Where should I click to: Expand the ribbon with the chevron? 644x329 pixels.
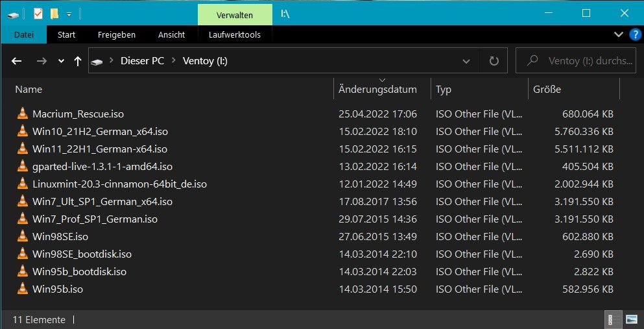(x=617, y=34)
